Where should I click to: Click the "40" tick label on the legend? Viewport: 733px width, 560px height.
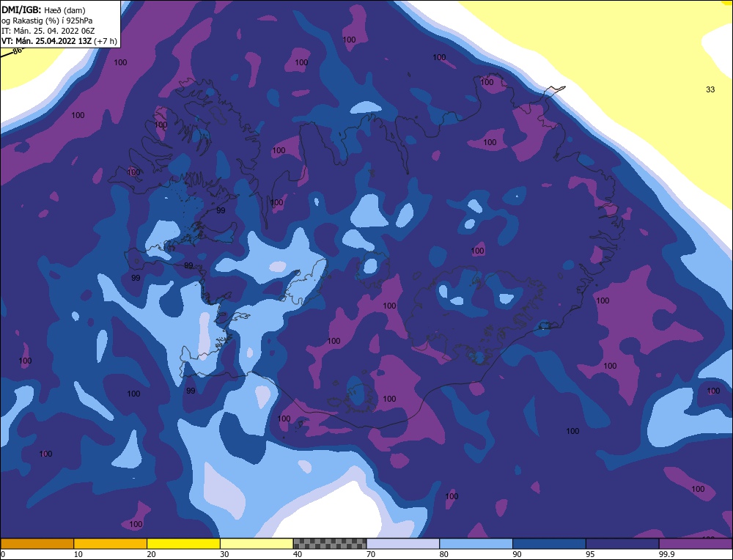(x=298, y=554)
